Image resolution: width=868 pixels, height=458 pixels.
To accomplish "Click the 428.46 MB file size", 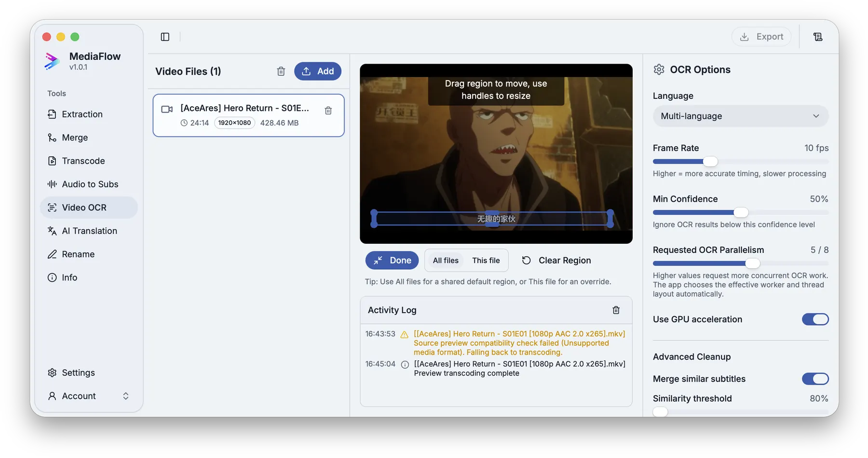I will click(279, 123).
